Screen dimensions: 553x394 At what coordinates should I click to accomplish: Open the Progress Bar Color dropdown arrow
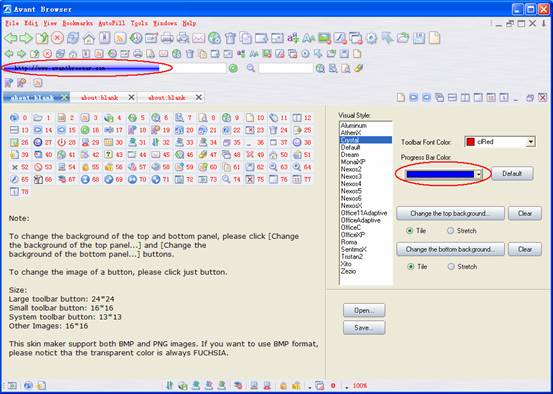point(479,174)
